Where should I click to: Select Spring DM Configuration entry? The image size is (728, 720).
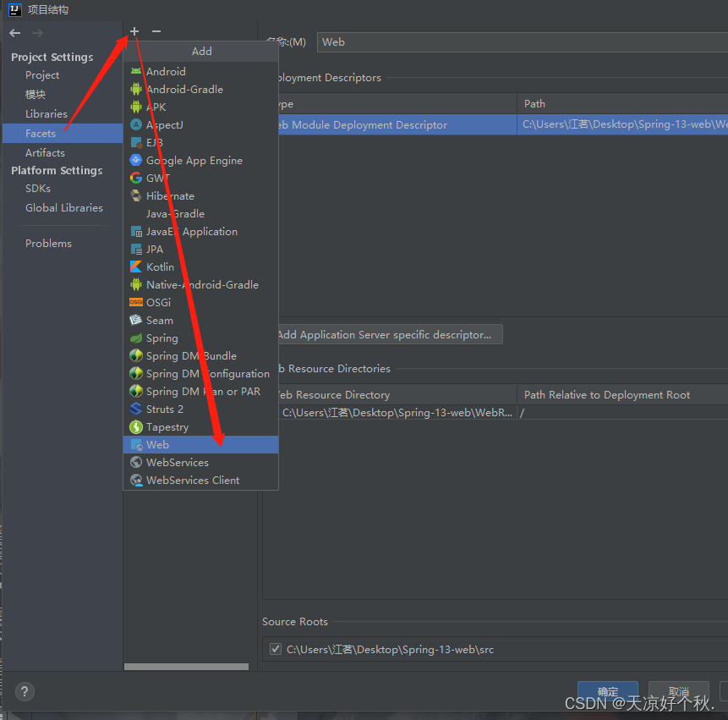point(200,373)
